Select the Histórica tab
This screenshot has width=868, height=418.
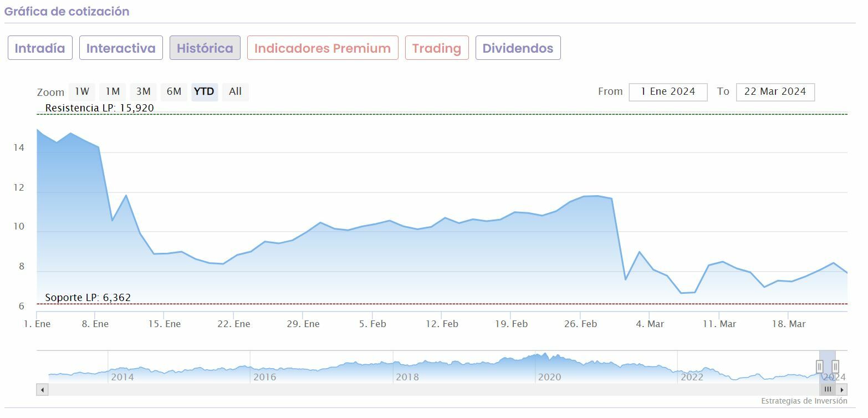point(205,48)
